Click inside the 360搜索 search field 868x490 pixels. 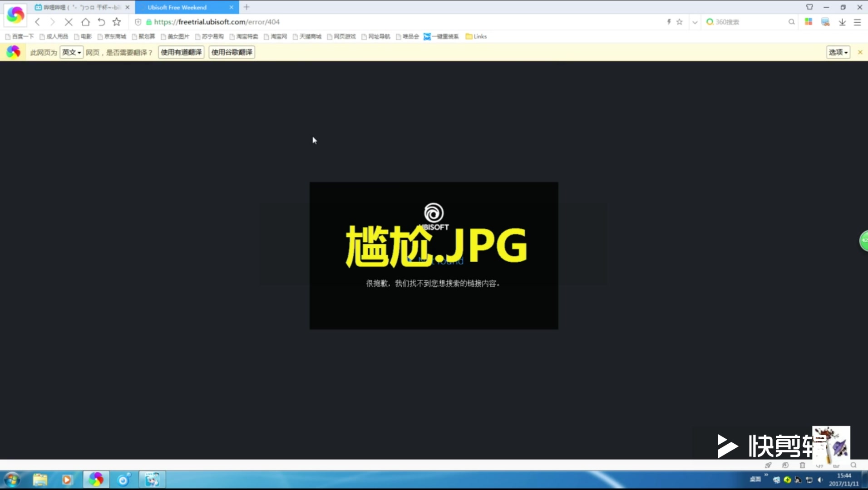(x=735, y=22)
